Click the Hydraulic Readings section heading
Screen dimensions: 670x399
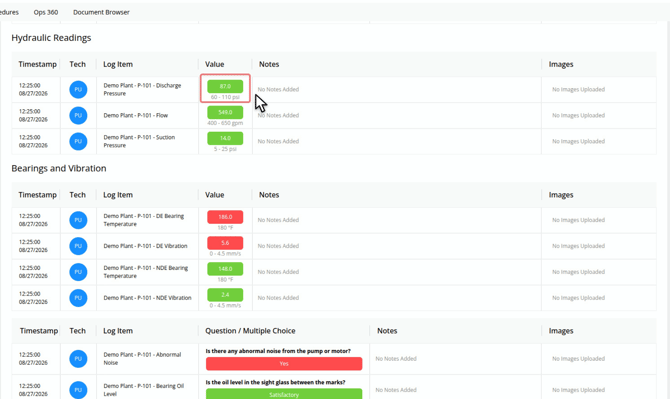pos(51,38)
